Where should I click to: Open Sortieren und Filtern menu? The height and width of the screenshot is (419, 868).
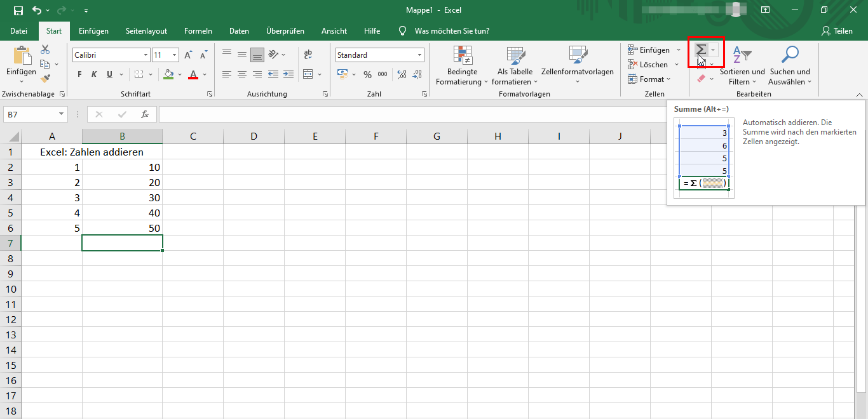click(x=742, y=66)
